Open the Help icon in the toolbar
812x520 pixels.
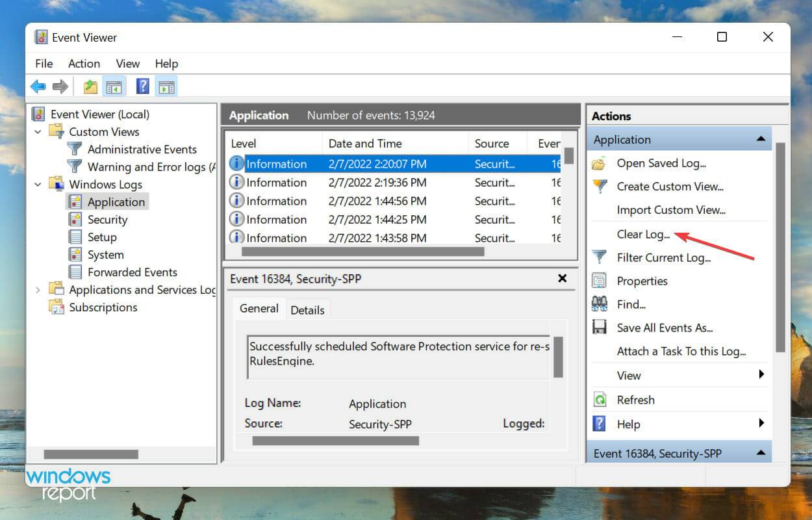point(142,85)
